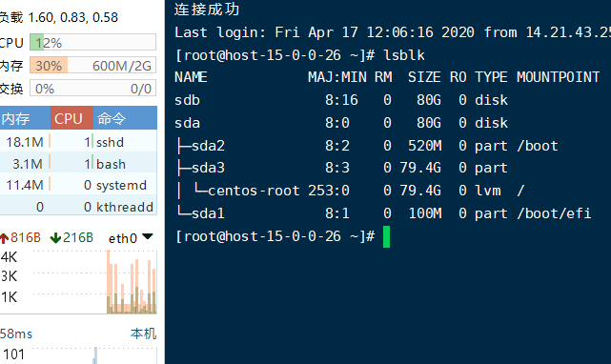
Task: Click the terminal cursor at the prompt
Action: tap(386, 236)
